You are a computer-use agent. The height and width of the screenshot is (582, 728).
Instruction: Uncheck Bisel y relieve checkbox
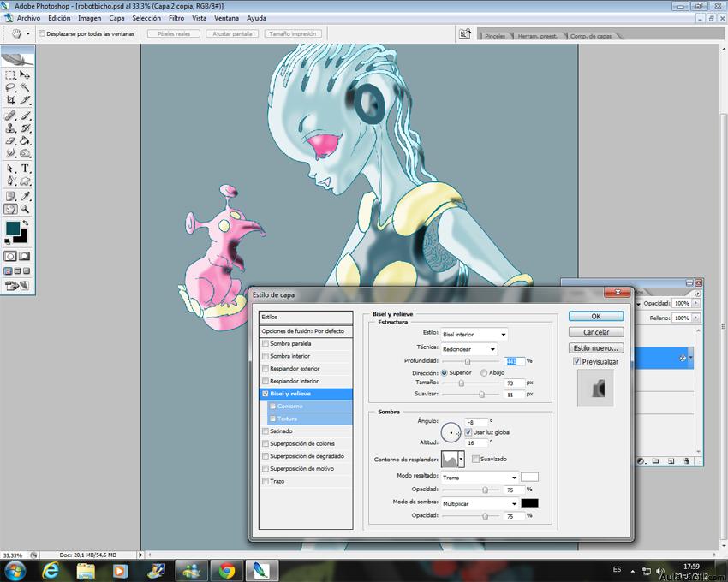coord(266,394)
